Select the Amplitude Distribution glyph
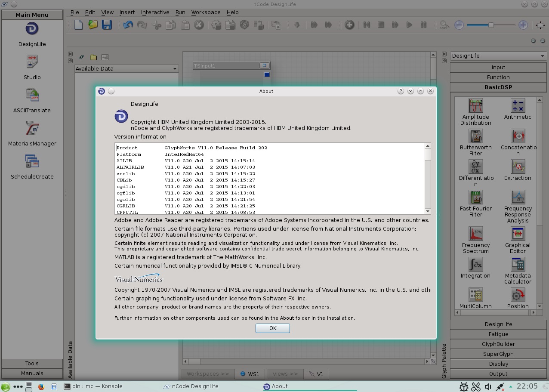The height and width of the screenshot is (392, 549). [x=475, y=112]
